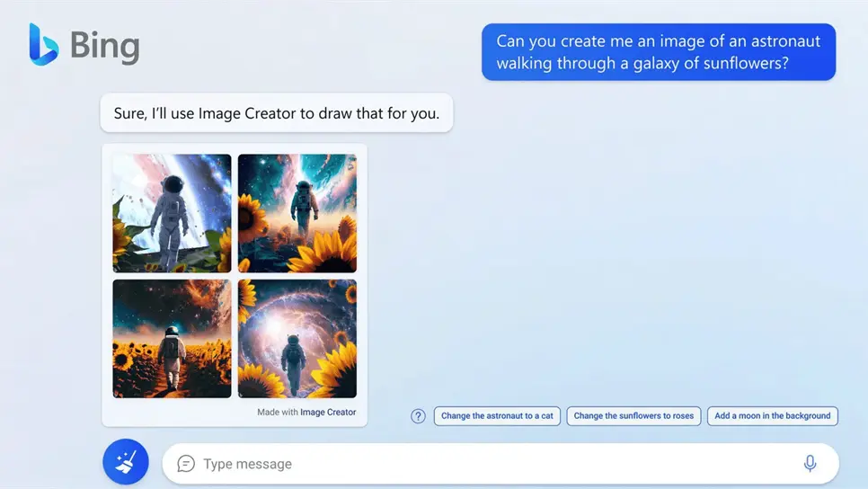Image resolution: width=868 pixels, height=489 pixels.
Task: Select 'Change the astronaut to a cat' suggestion
Action: coord(497,416)
